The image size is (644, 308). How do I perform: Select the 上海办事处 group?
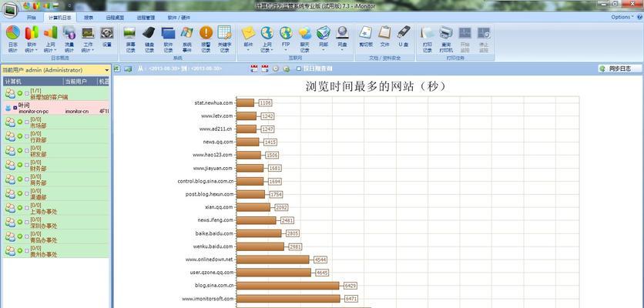point(55,208)
